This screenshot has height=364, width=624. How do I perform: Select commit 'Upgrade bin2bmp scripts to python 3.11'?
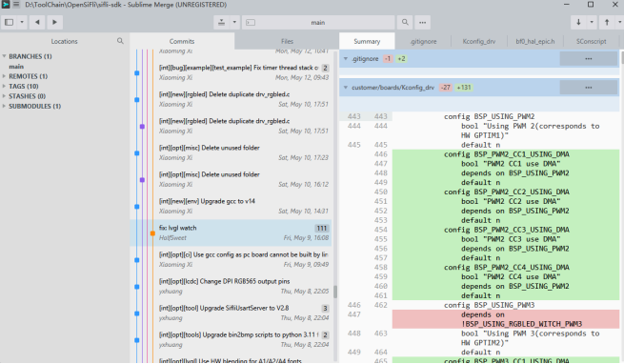tap(231, 339)
